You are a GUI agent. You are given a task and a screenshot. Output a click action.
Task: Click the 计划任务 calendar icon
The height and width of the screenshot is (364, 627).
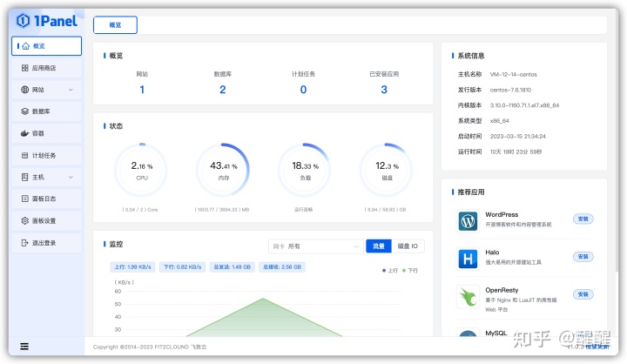(x=24, y=155)
